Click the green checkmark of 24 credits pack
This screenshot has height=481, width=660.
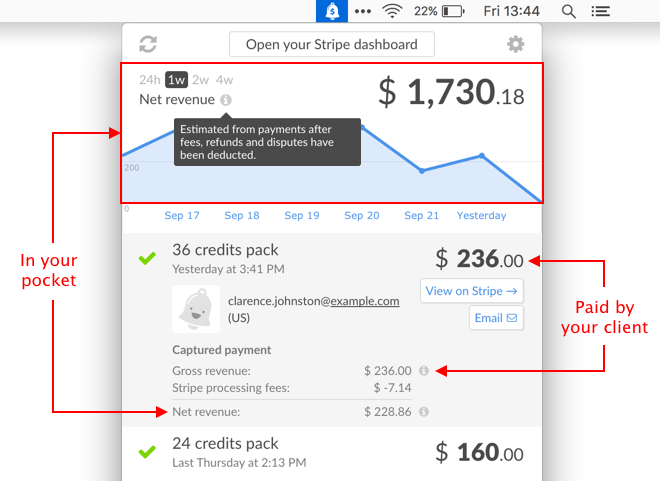coord(147,452)
